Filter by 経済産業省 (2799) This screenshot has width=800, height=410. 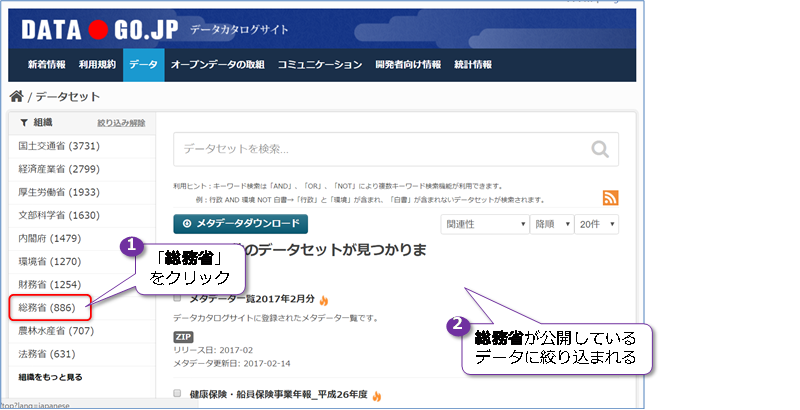pos(59,169)
